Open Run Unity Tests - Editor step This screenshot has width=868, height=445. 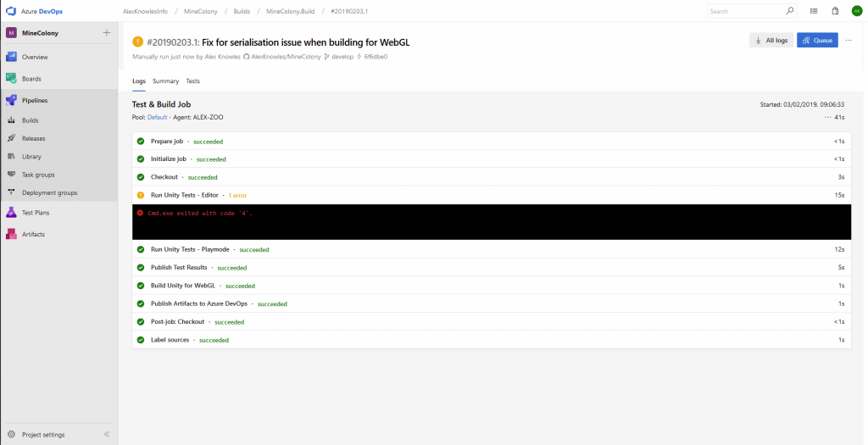click(492, 195)
